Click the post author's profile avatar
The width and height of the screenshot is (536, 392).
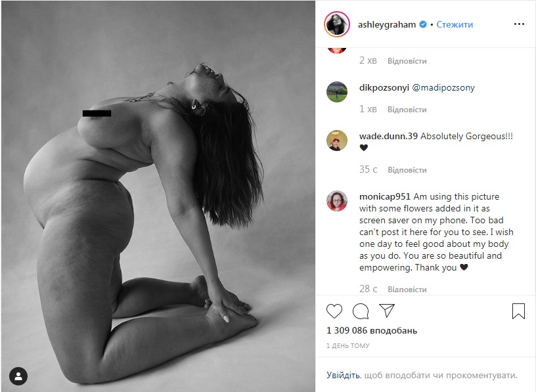(x=337, y=24)
